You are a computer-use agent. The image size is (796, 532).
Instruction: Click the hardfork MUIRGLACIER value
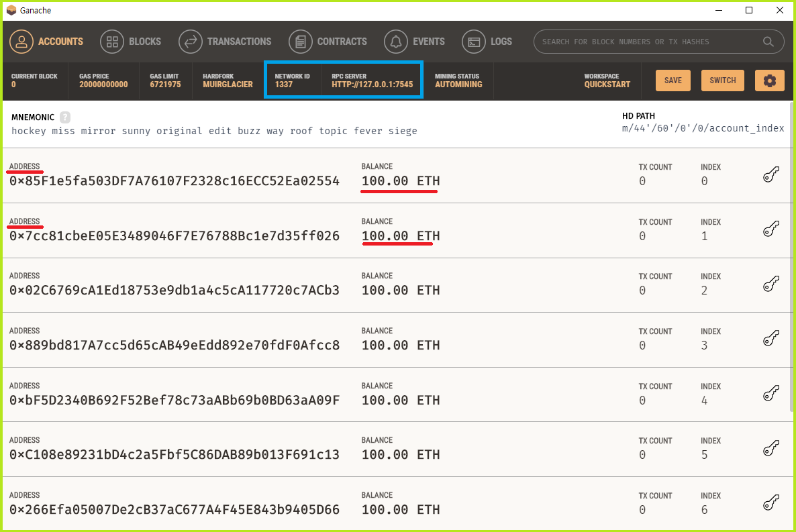[228, 85]
